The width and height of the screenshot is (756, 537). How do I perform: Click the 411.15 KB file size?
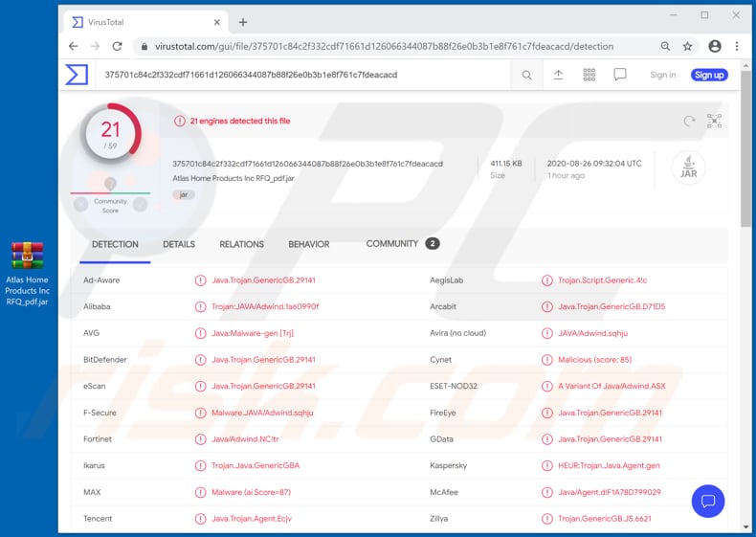(x=506, y=164)
